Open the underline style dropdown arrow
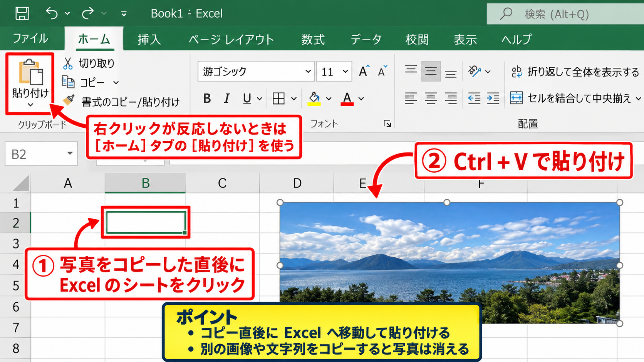Image resolution: width=644 pixels, height=362 pixels. 260,99
